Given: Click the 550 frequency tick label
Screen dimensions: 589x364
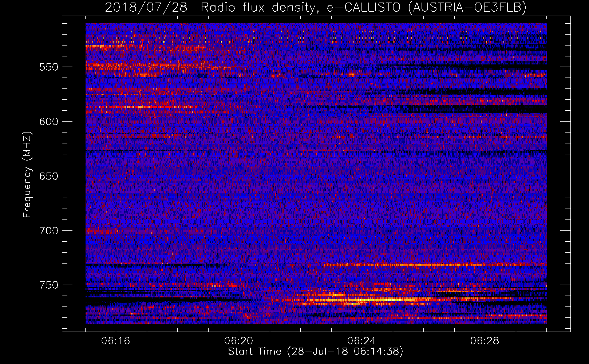Looking at the screenshot, I should pyautogui.click(x=49, y=67).
